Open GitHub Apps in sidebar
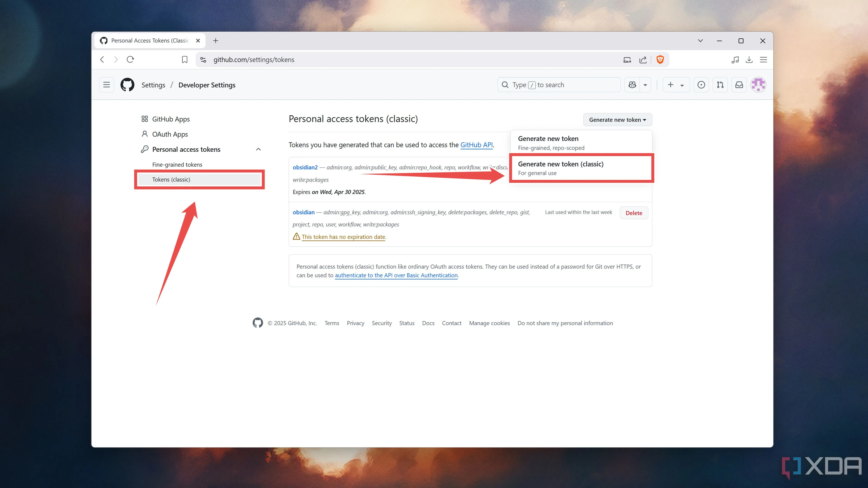The width and height of the screenshot is (868, 488). pyautogui.click(x=171, y=119)
